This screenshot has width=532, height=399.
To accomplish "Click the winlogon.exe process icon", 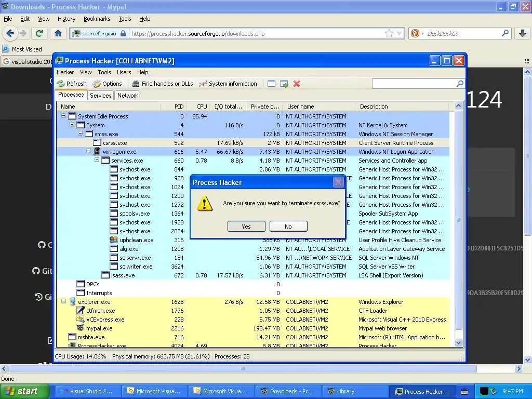I will coord(97,151).
